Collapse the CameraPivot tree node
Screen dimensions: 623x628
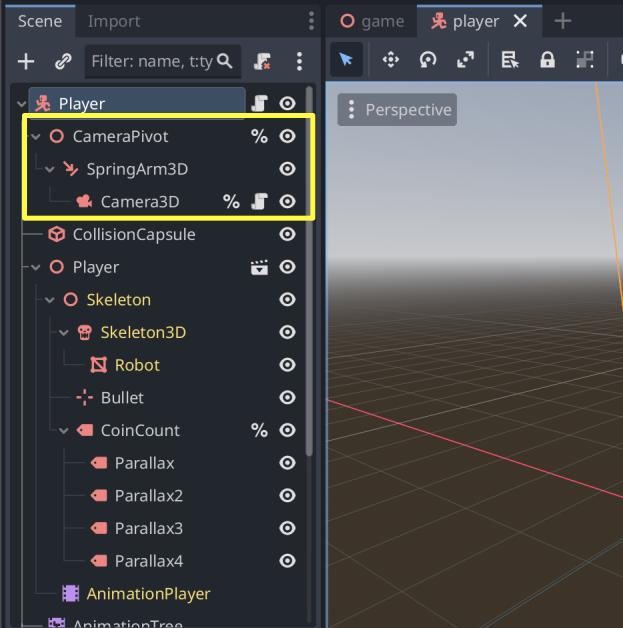36,136
